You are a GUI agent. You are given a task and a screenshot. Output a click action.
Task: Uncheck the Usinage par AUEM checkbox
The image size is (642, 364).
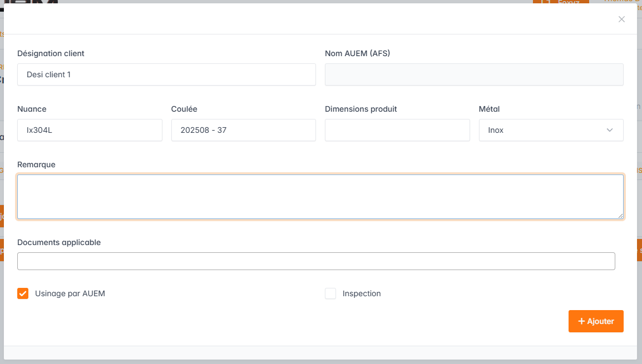point(23,293)
